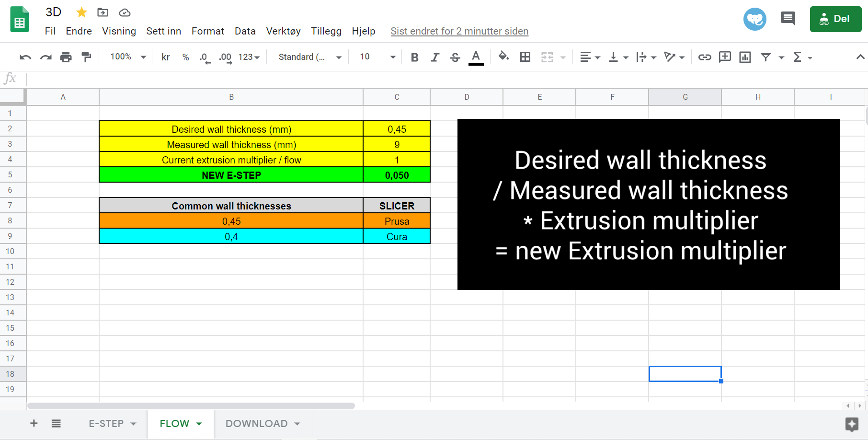Image resolution: width=868 pixels, height=440 pixels.
Task: Open the Data menu
Action: [245, 31]
